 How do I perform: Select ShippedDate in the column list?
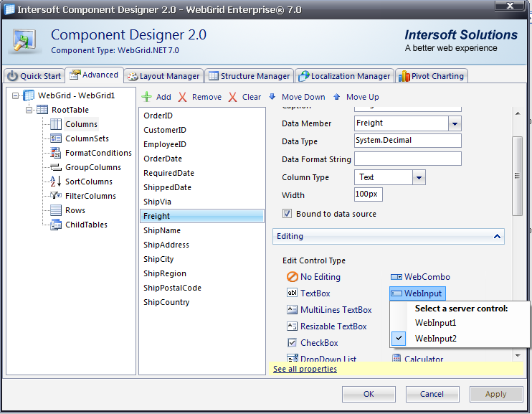[x=202, y=187]
